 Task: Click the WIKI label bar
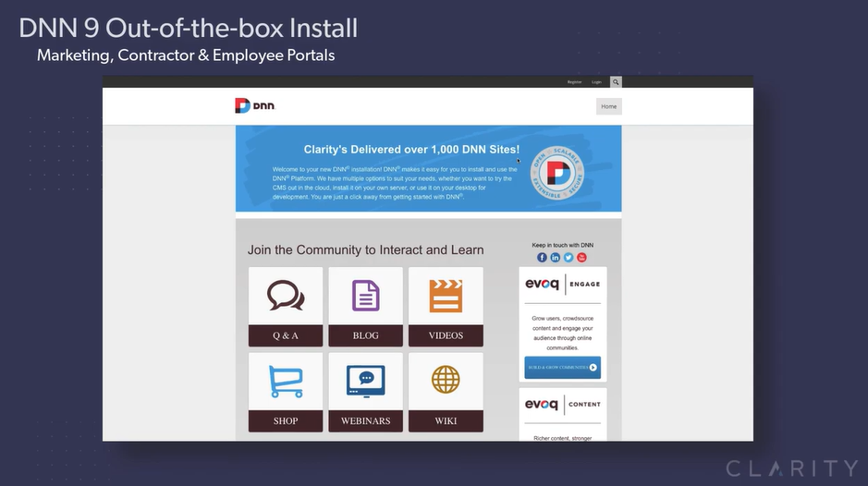(x=446, y=420)
